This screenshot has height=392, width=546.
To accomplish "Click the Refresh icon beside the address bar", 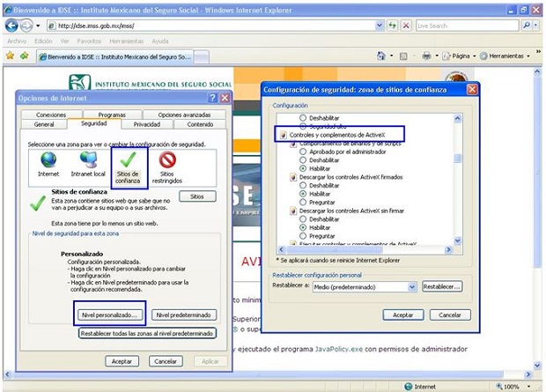I will coord(393,26).
